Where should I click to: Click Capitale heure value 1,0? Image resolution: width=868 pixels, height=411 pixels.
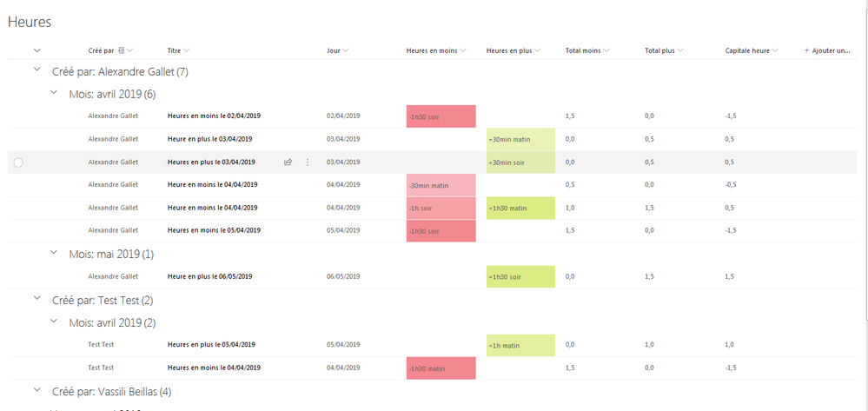pos(730,345)
